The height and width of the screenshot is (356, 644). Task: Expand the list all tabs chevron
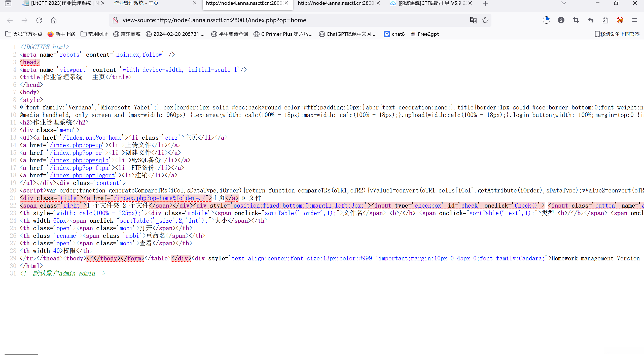(564, 3)
